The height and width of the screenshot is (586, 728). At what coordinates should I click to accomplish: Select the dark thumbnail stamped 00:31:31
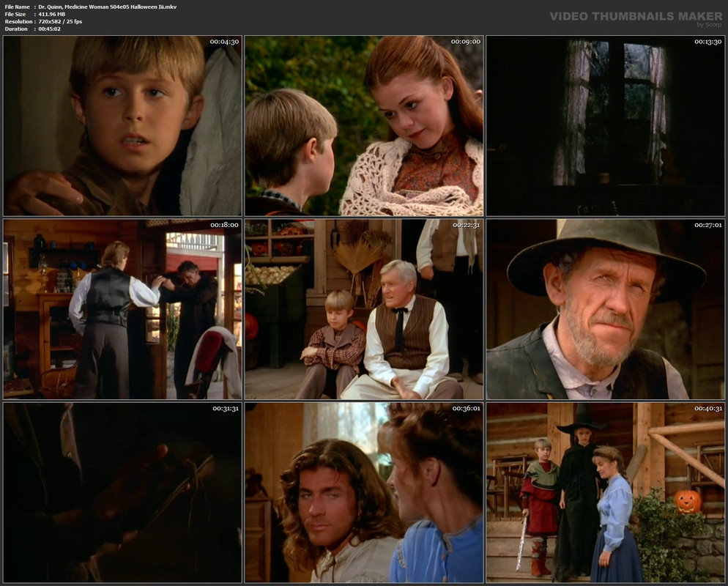(x=122, y=493)
